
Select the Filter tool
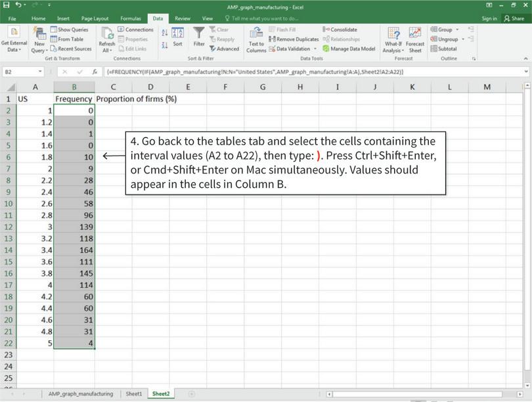click(x=198, y=37)
